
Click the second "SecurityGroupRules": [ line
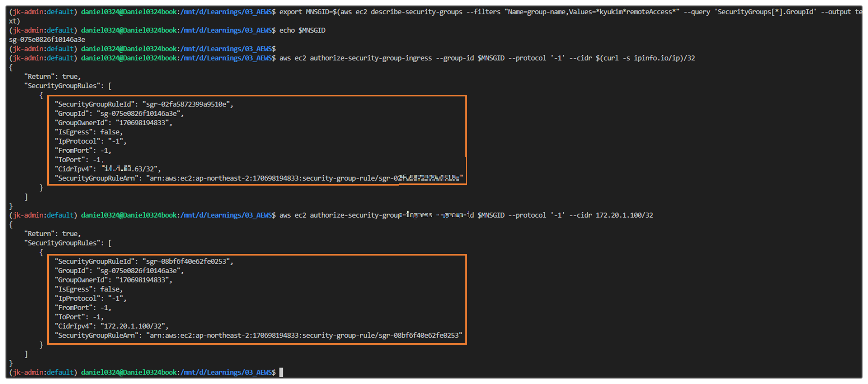(x=68, y=243)
